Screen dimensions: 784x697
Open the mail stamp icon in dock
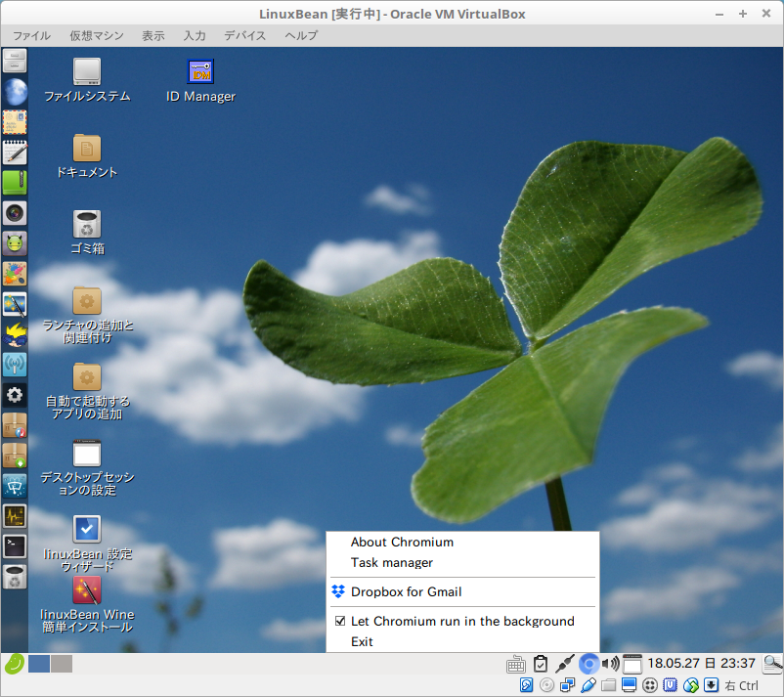point(15,122)
